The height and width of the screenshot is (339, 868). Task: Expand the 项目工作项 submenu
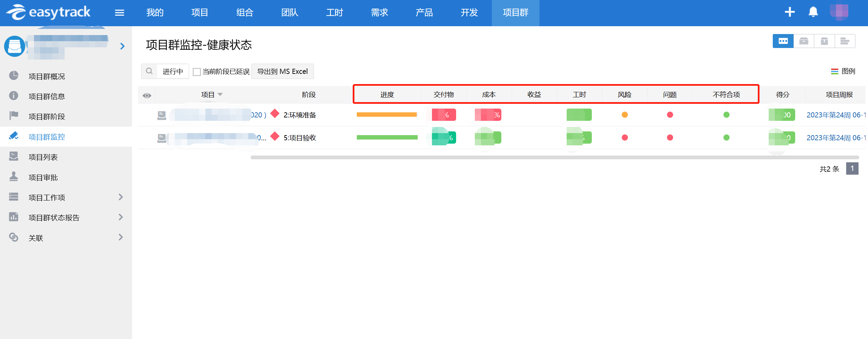(121, 197)
